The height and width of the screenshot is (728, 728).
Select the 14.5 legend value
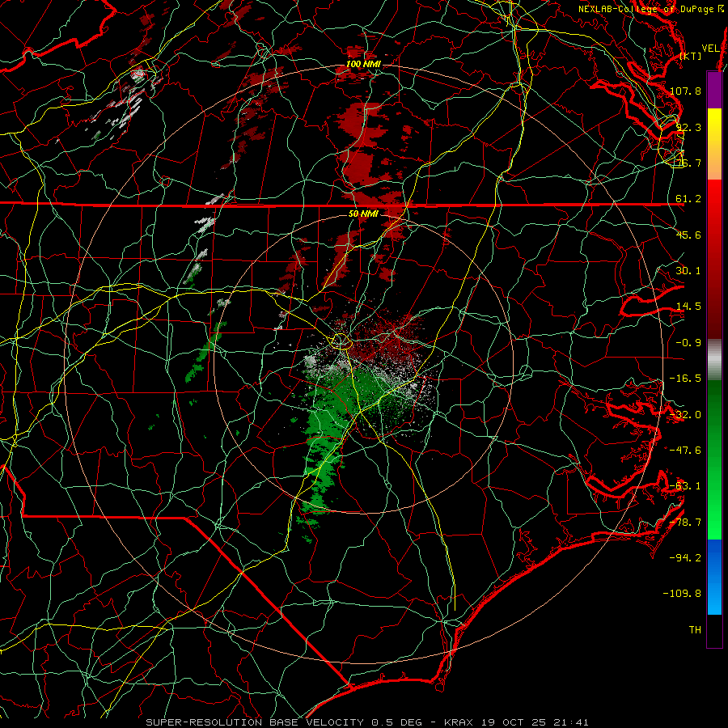pyautogui.click(x=688, y=307)
